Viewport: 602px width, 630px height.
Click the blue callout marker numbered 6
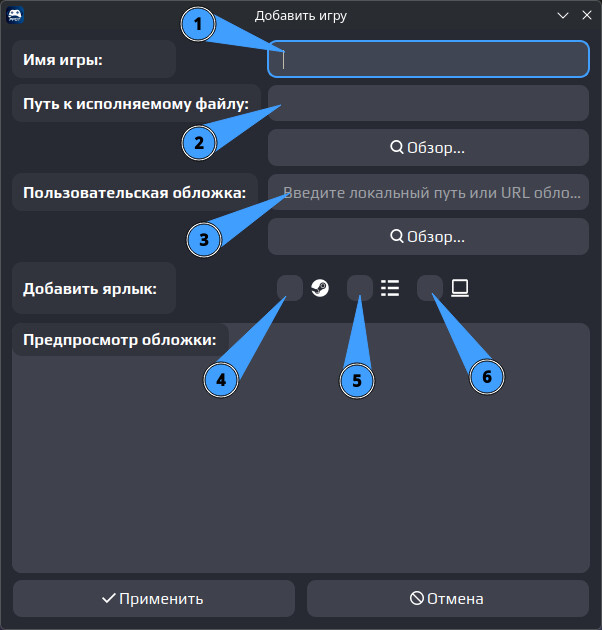(487, 377)
